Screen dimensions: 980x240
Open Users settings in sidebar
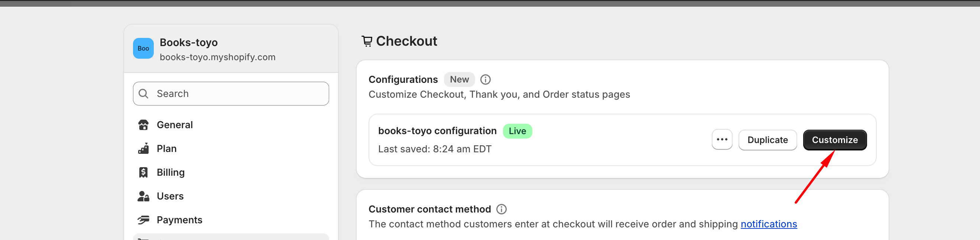pyautogui.click(x=231, y=196)
